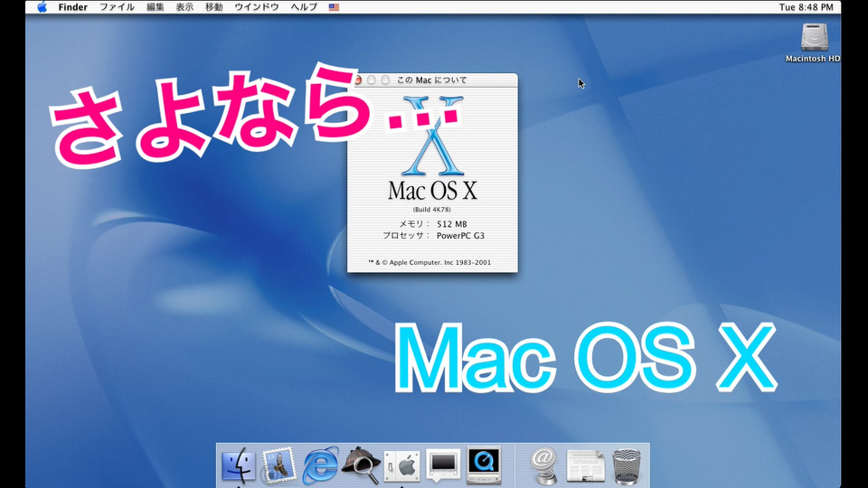Launch Sherlock search from the Dock
The width and height of the screenshot is (868, 488).
point(361,465)
